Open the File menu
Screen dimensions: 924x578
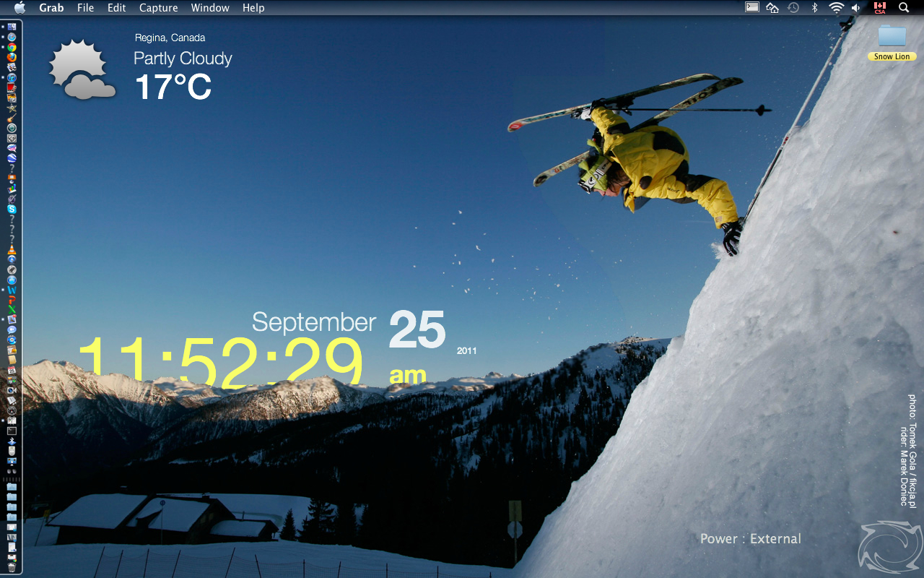tap(85, 8)
